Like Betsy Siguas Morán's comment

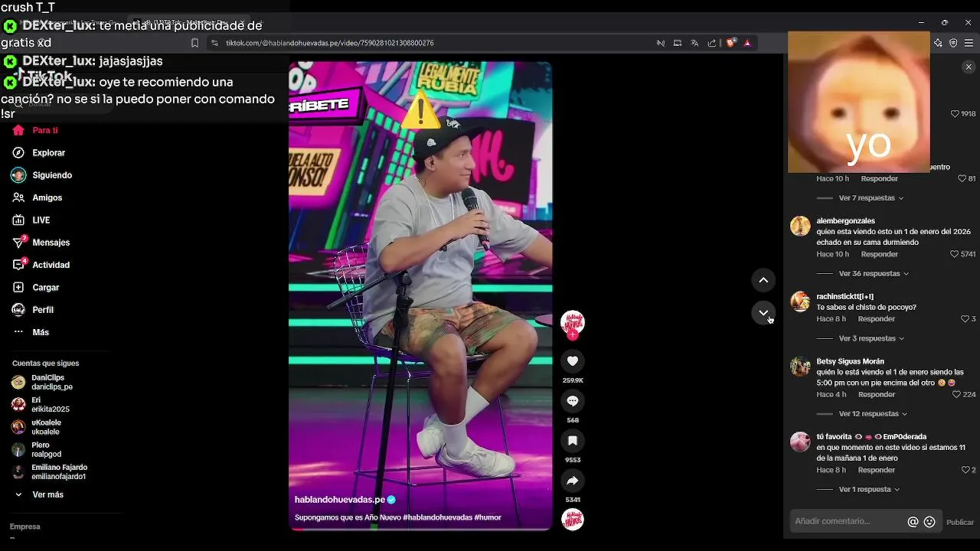point(956,395)
